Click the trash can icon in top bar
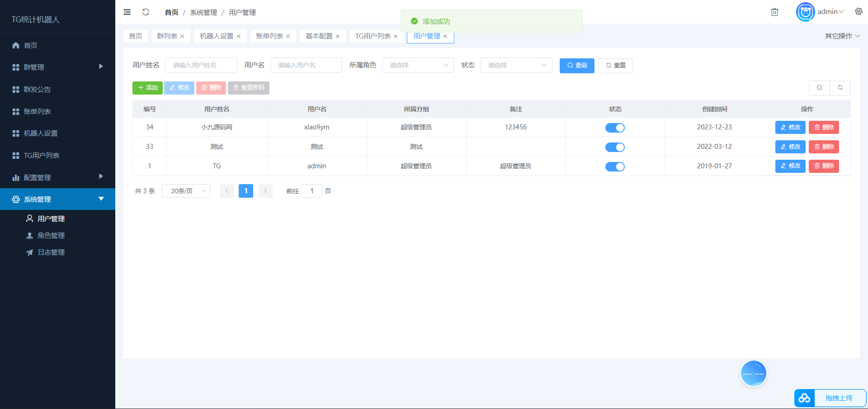 click(774, 12)
